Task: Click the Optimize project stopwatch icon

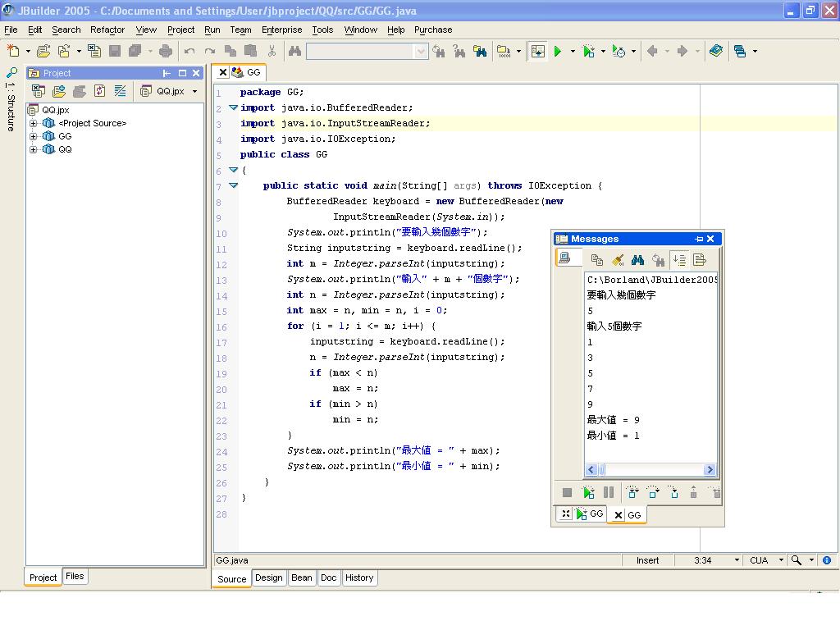Action: point(619,51)
